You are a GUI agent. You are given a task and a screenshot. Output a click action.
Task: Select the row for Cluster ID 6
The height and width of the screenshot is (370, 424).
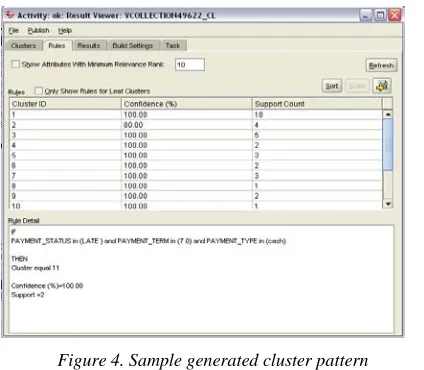tap(196, 166)
